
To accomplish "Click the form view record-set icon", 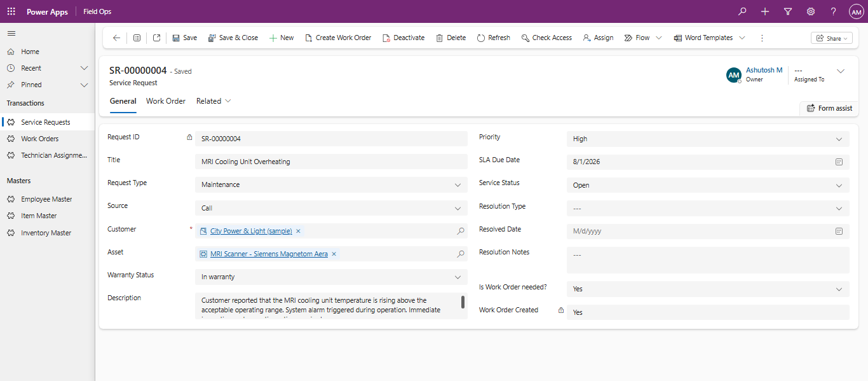I will click(x=137, y=38).
